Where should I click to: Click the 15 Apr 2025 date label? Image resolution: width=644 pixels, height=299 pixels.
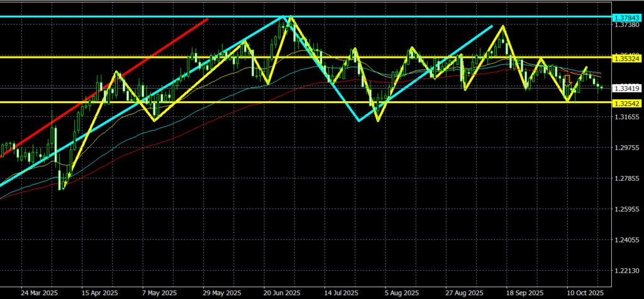click(101, 293)
